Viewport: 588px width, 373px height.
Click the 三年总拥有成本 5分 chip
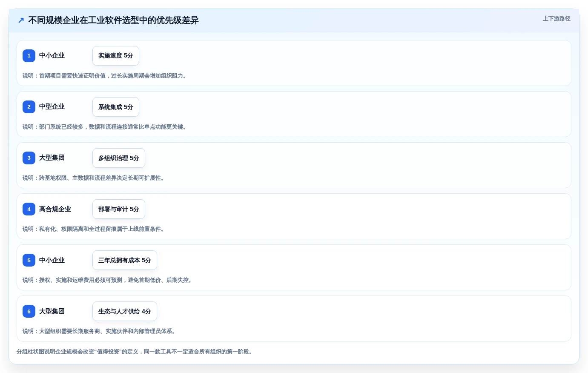click(x=125, y=260)
